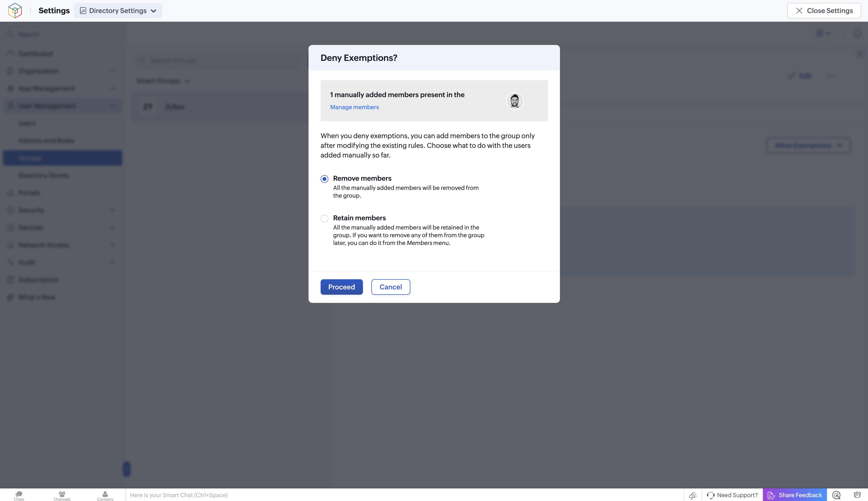Click the Zoho Directory cube logo
Image resolution: width=868 pixels, height=501 pixels.
point(15,11)
